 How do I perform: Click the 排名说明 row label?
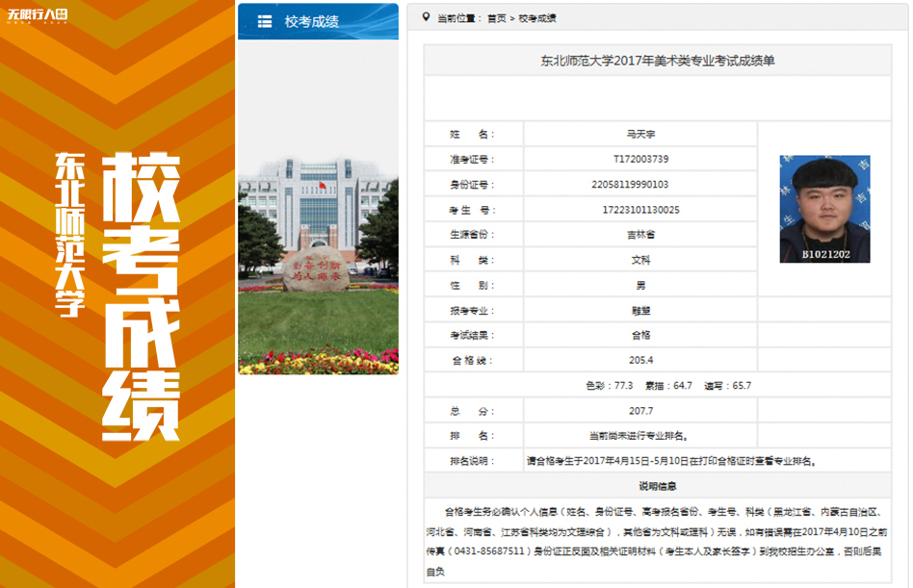(472, 462)
